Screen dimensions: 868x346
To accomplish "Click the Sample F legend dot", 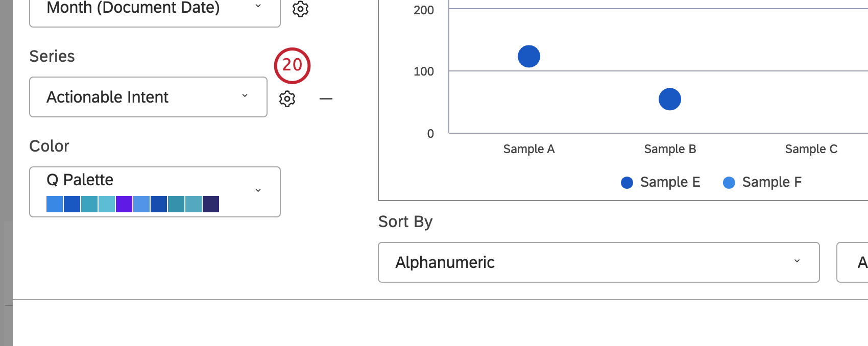I will point(729,183).
